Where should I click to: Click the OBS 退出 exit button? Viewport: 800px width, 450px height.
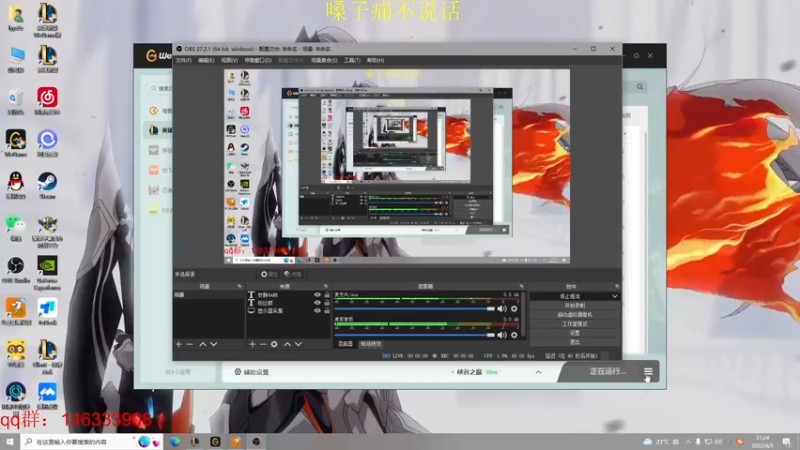(574, 342)
